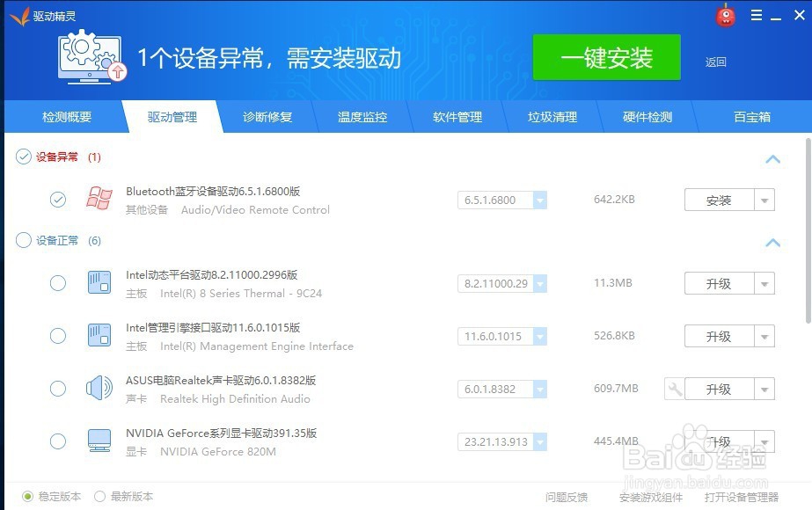Image resolution: width=812 pixels, height=510 pixels.
Task: Click the 返回 link
Action: coord(716,62)
